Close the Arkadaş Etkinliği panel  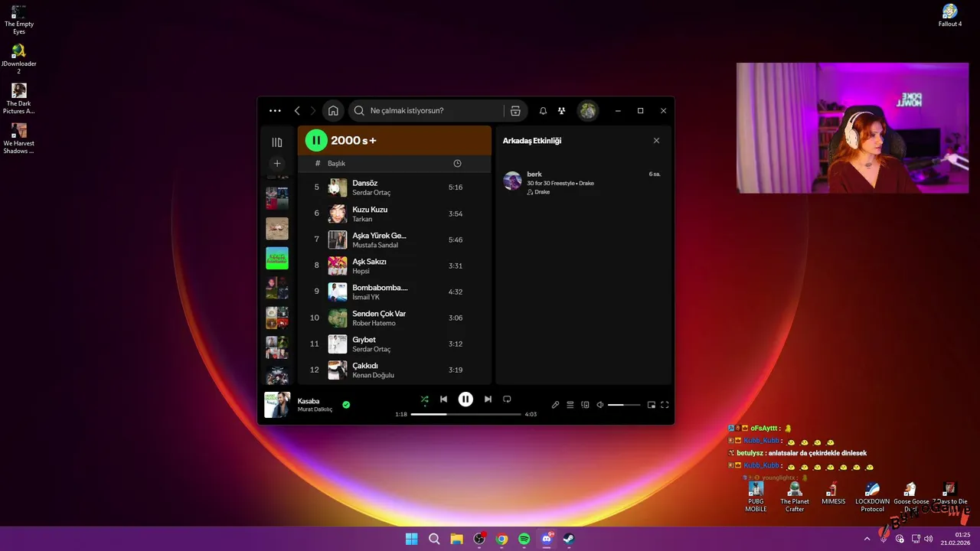[656, 141]
